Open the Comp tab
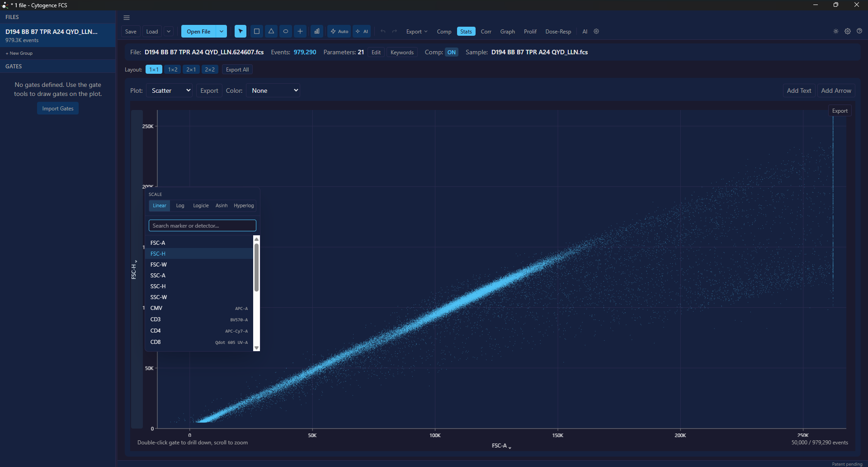This screenshot has width=868, height=467. pos(444,31)
